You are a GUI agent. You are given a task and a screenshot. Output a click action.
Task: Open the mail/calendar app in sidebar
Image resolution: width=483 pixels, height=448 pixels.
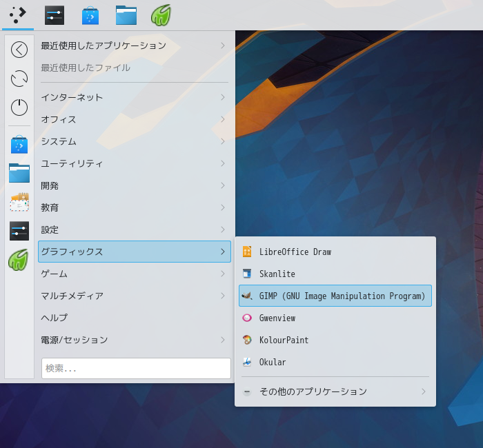(19, 202)
